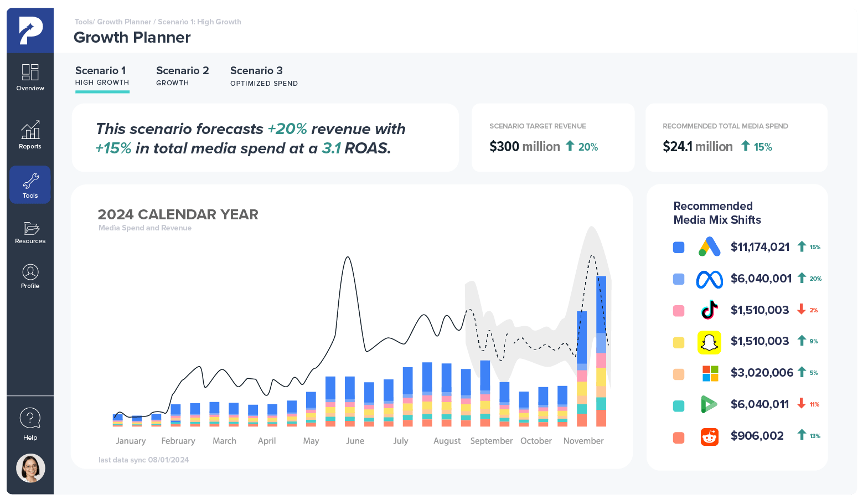Click the Reddit logo icon

[x=709, y=436]
